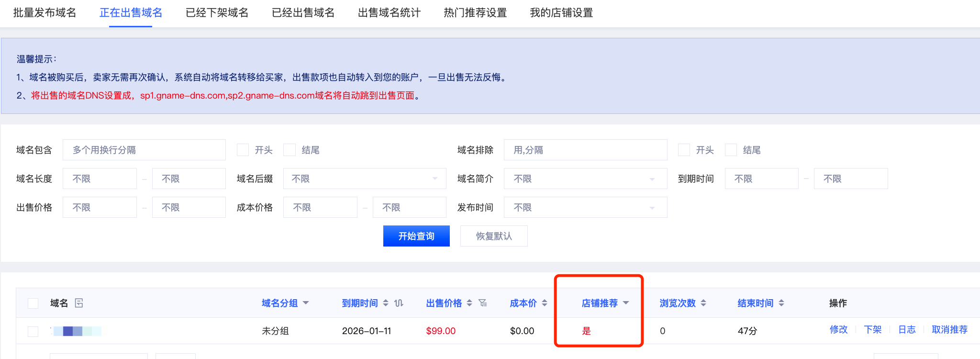Open the price filter icon next to 出售价格
This screenshot has height=359, width=980.
[x=483, y=303]
